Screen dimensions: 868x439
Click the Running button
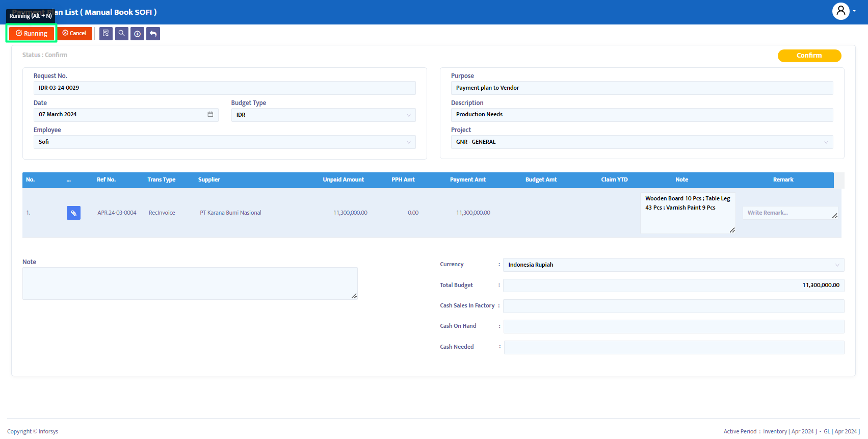pos(32,34)
